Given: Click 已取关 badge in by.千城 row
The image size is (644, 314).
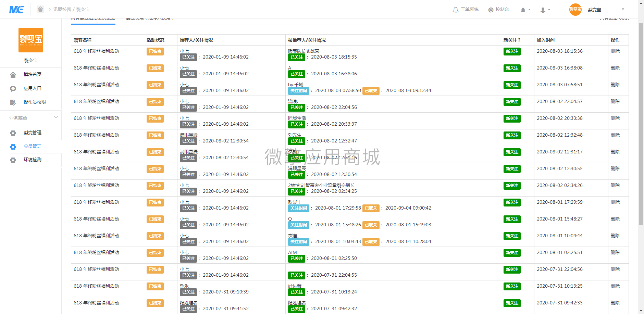Looking at the screenshot, I should pos(371,91).
